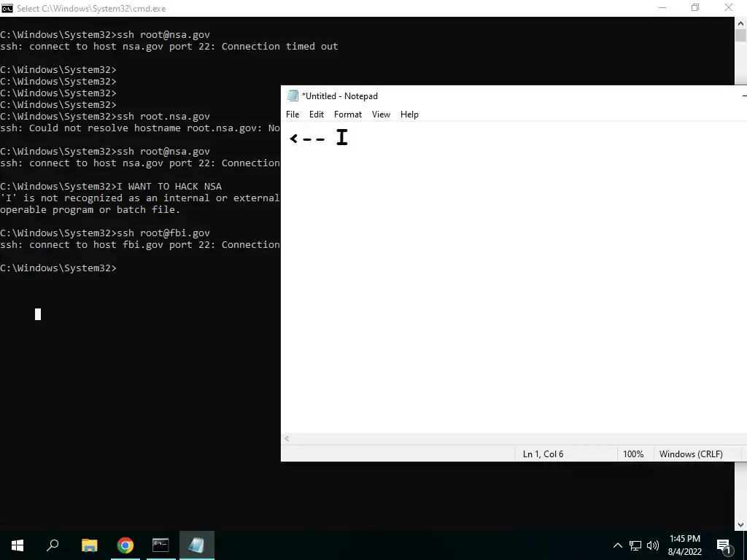
Task: Open the Notepad Format menu
Action: 348,114
